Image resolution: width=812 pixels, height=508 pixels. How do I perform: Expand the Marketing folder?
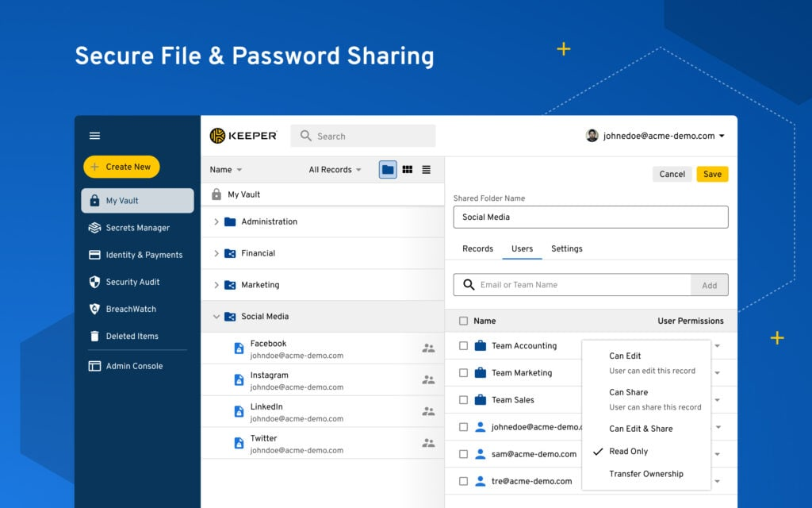coord(217,284)
